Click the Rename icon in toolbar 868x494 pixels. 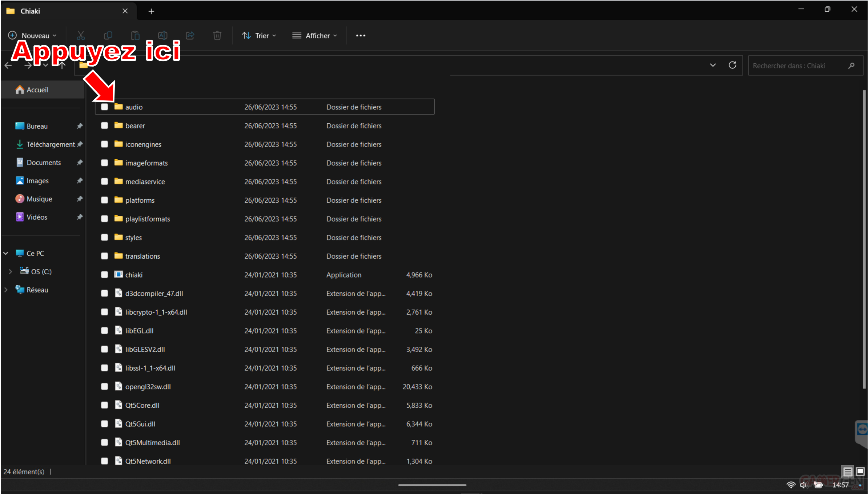pos(162,35)
